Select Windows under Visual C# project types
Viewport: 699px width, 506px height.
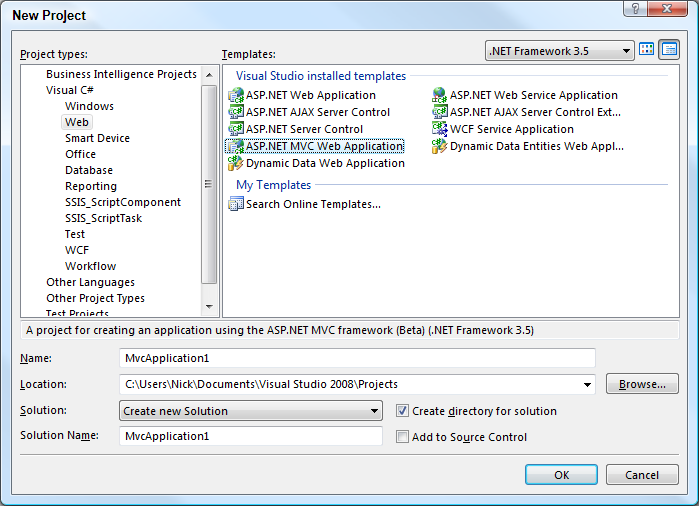[89, 106]
